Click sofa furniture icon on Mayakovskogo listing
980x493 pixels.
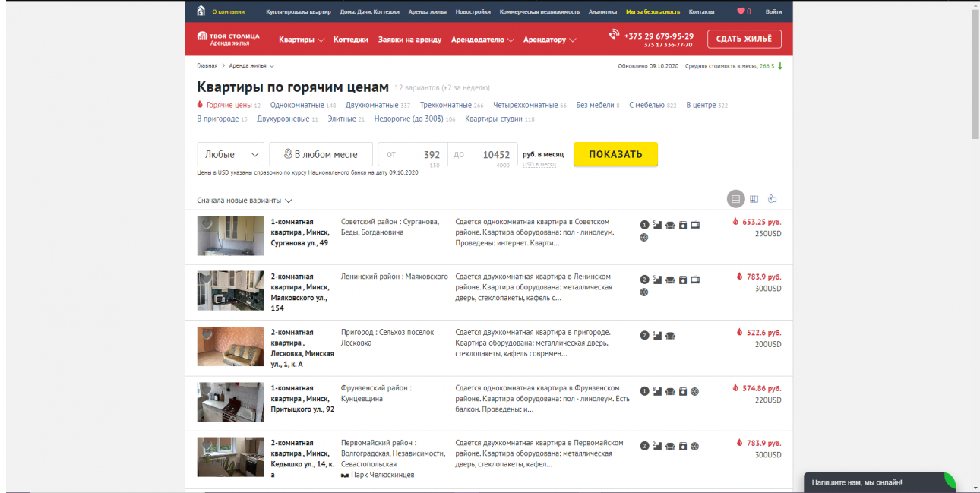pyautogui.click(x=670, y=280)
